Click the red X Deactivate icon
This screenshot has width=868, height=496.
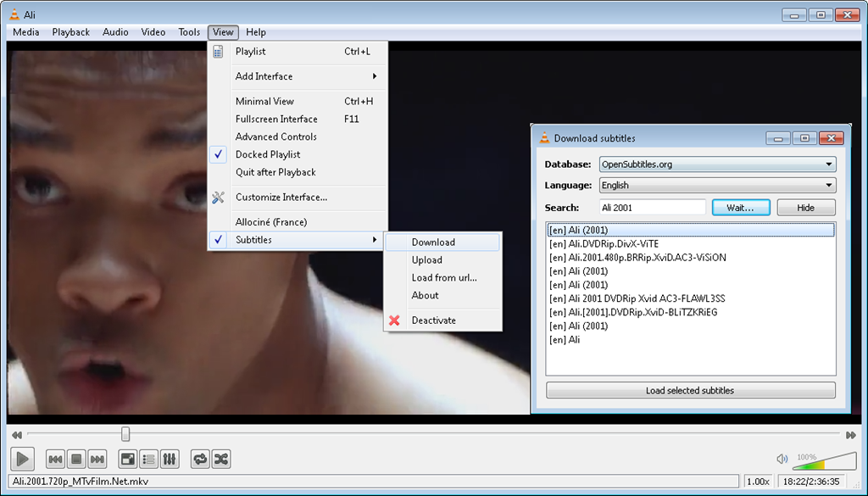click(394, 320)
